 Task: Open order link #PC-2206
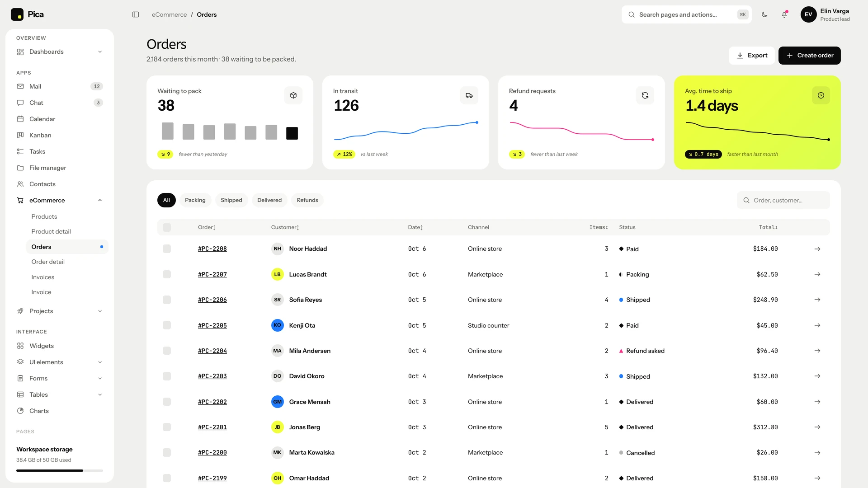(212, 300)
